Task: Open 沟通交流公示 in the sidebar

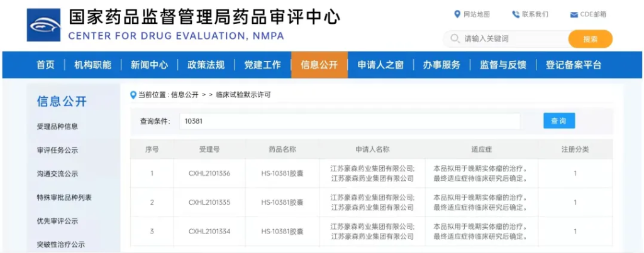Action: pos(58,174)
